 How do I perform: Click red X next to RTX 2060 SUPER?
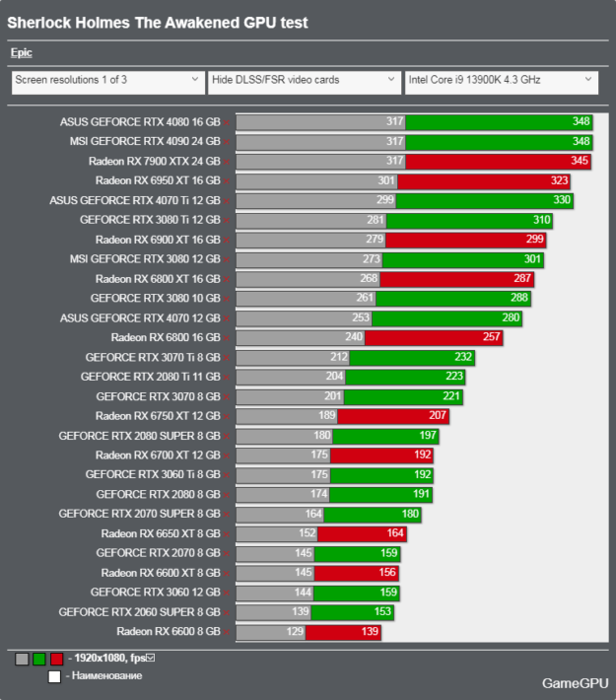[227, 612]
